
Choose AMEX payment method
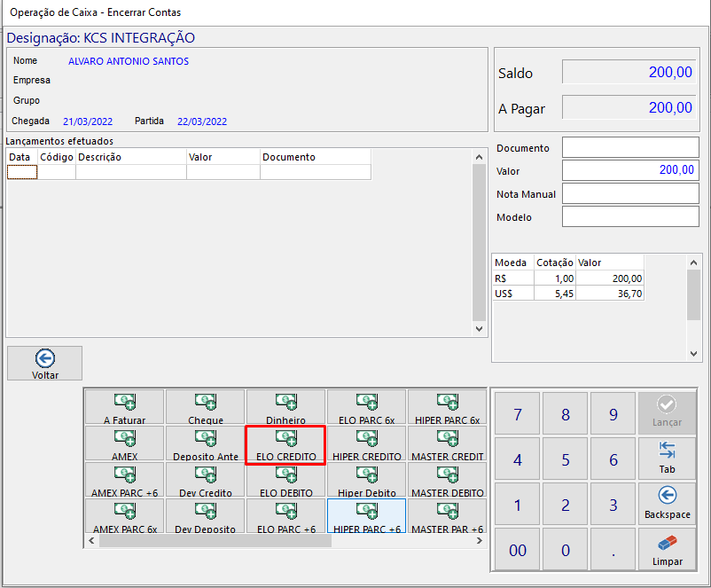(x=125, y=443)
